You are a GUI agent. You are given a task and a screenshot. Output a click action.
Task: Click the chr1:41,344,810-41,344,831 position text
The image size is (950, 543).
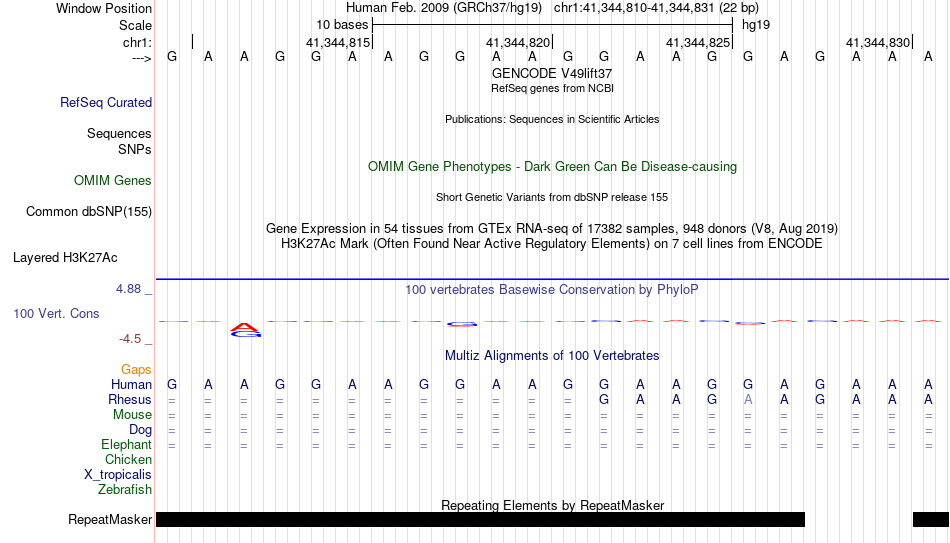point(656,8)
